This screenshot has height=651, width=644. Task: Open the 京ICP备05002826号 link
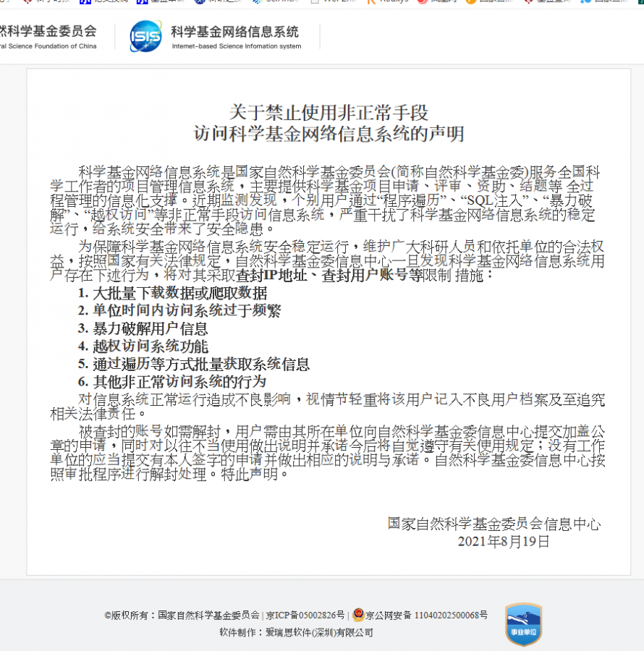pyautogui.click(x=305, y=615)
